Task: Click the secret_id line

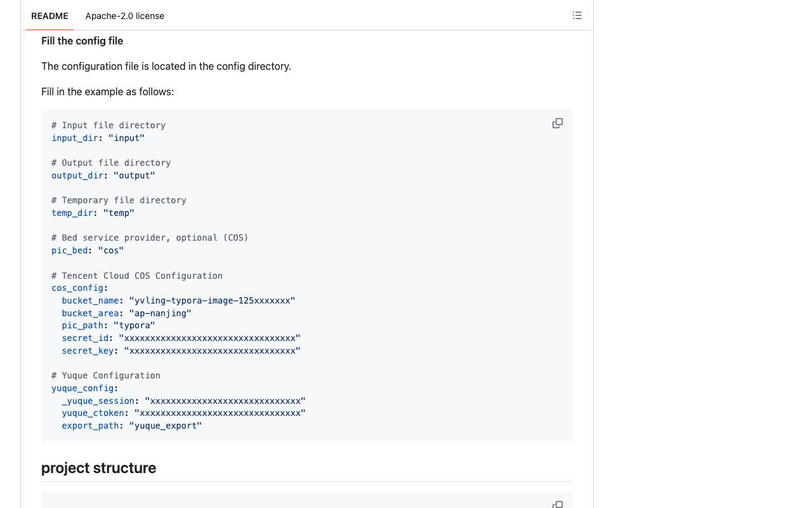Action: (181, 338)
